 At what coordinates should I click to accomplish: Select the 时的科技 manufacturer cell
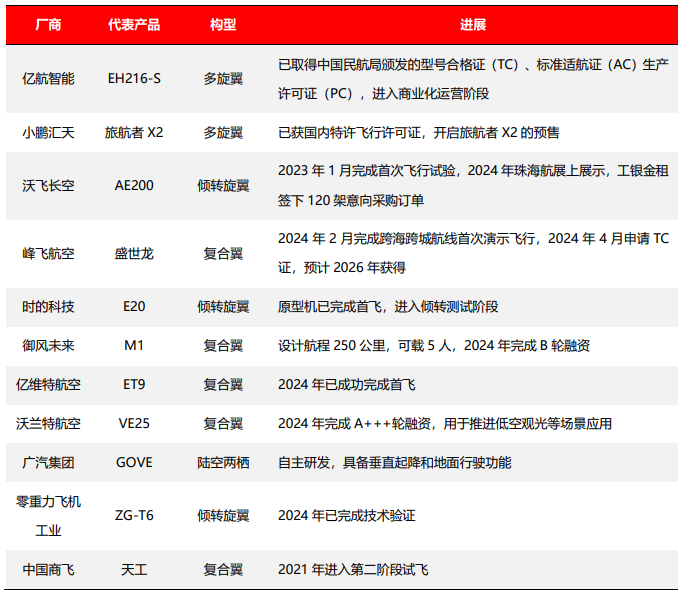click(x=48, y=307)
